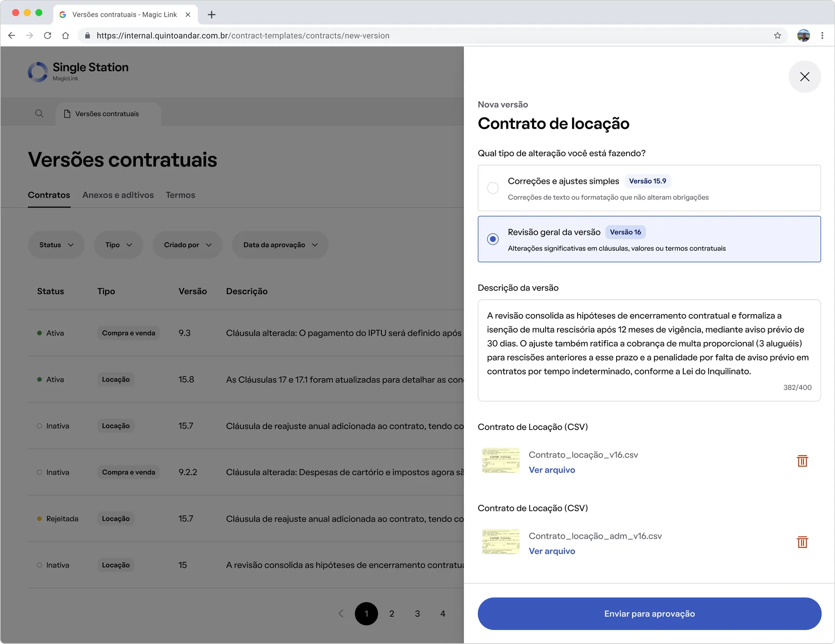The width and height of the screenshot is (835, 644).
Task: Open the Contrato_locação_adm_v16.csv thumbnail preview
Action: 501,541
